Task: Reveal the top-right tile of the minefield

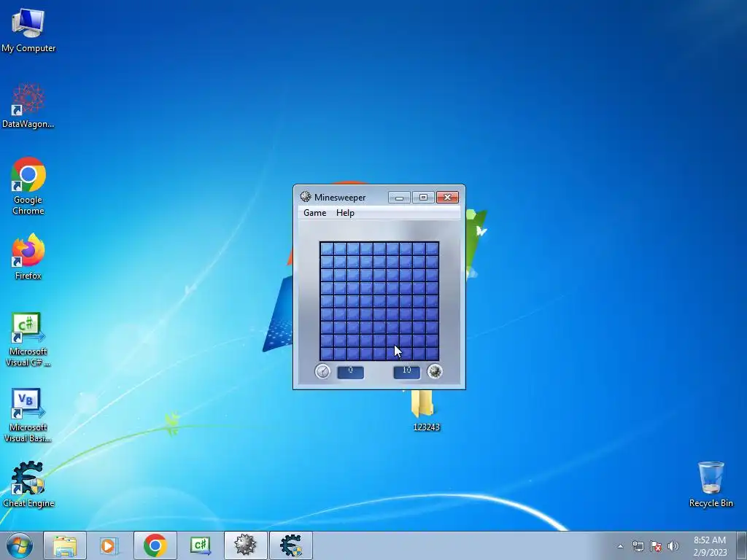Action: (x=432, y=249)
